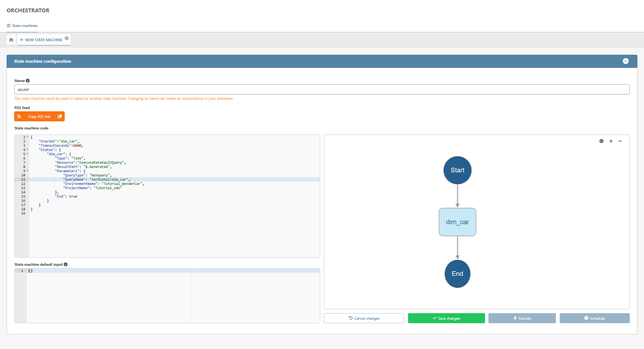The image size is (644, 349).
Task: Focus the Name input field
Action: tap(321, 89)
